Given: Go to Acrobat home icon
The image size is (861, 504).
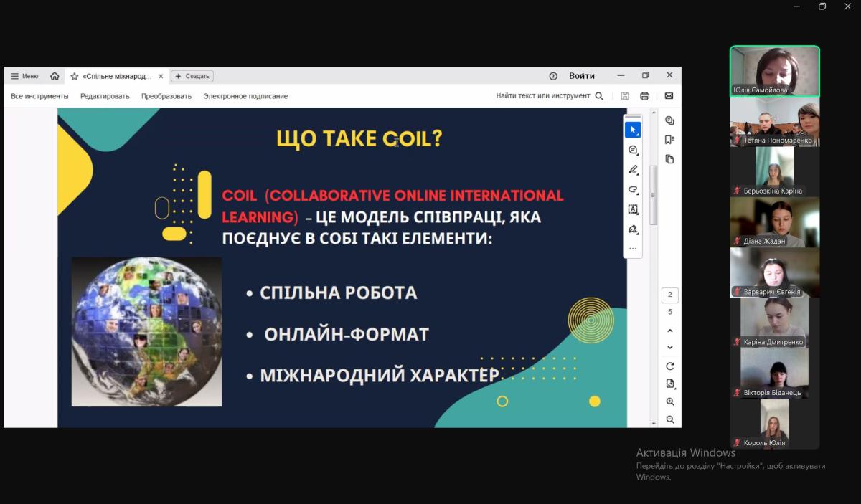Looking at the screenshot, I should (x=55, y=76).
